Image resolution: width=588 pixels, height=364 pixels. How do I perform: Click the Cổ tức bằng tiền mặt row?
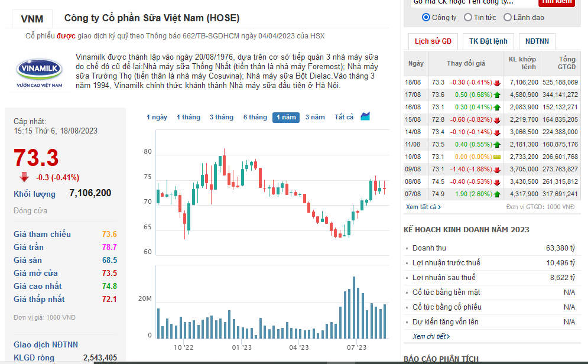(492, 292)
